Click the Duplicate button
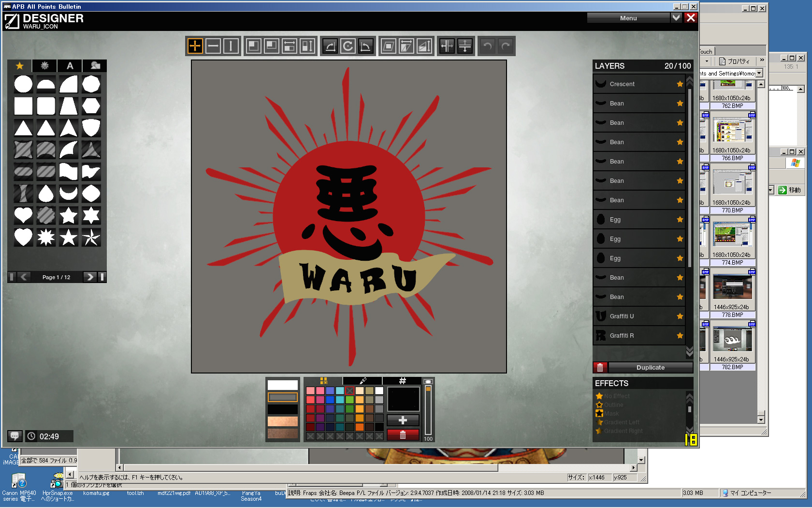This screenshot has width=812, height=508. 650,368
